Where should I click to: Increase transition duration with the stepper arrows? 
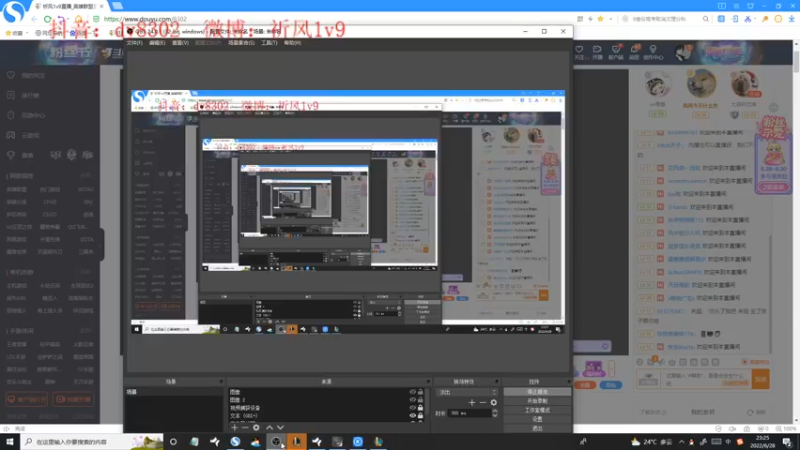tap(494, 411)
